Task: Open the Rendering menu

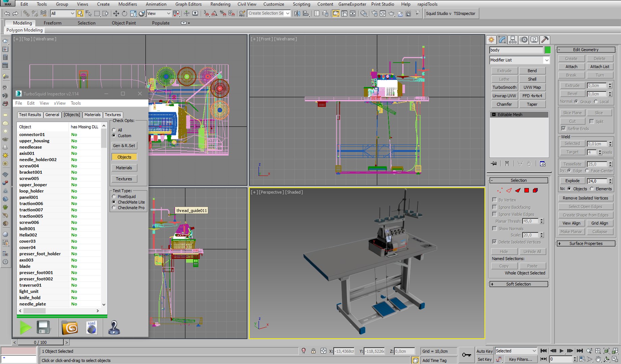Action: tap(220, 4)
